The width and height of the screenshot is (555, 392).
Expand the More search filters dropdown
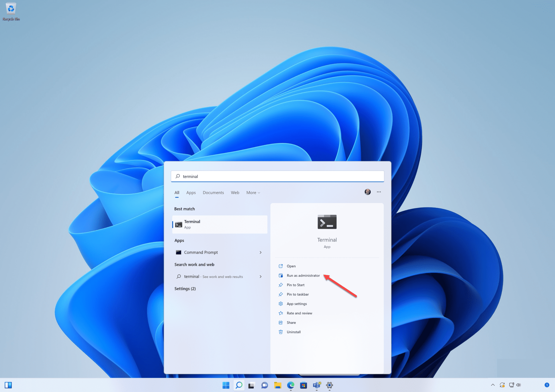(253, 192)
